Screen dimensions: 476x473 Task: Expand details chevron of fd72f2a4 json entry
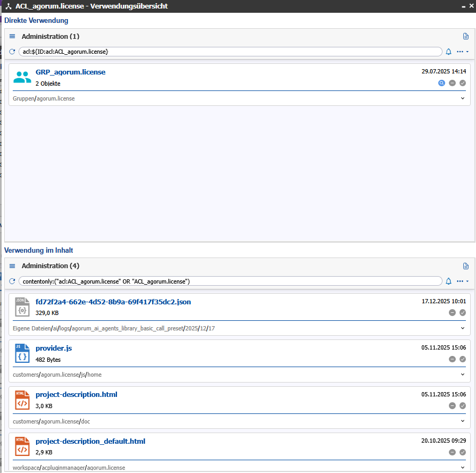(463, 328)
